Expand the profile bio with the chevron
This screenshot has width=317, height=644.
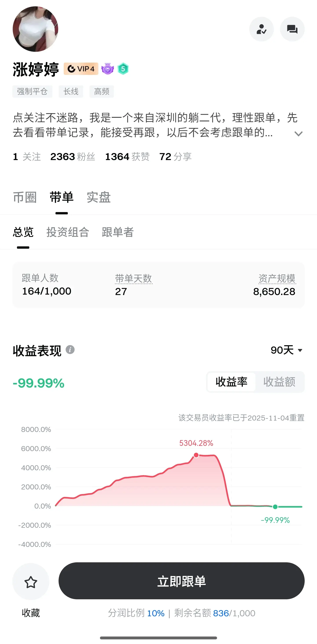(x=299, y=134)
